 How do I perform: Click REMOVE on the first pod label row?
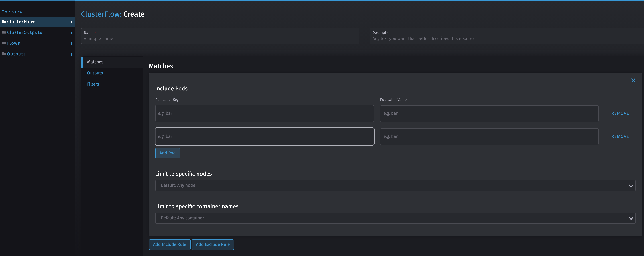(x=620, y=113)
